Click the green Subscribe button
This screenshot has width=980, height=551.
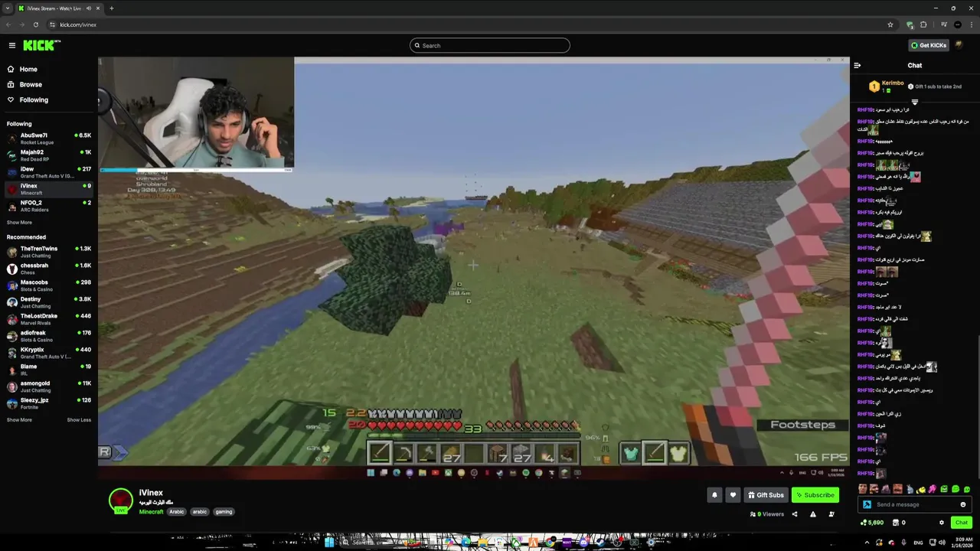(x=815, y=495)
